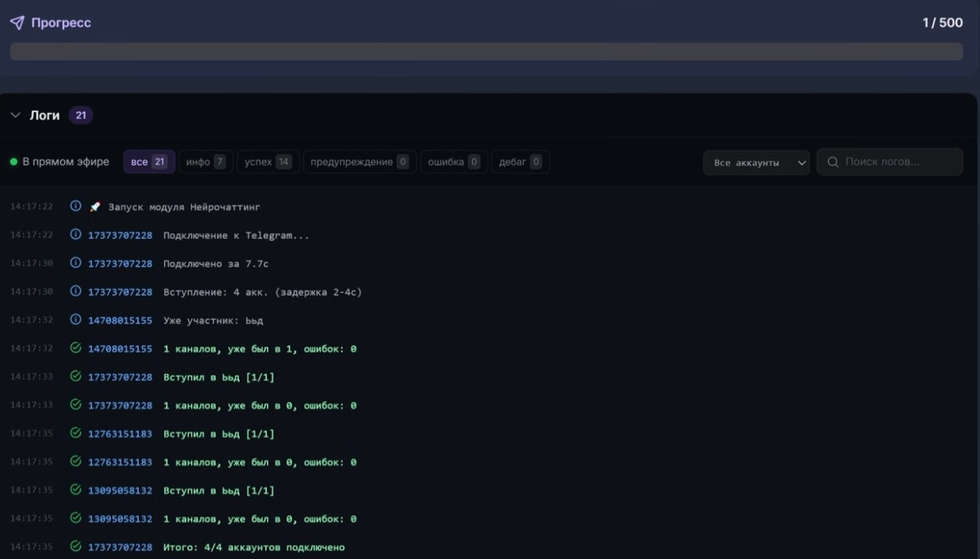Open the Все аккаунты dropdown
Screen dimensions: 980x559
756,163
